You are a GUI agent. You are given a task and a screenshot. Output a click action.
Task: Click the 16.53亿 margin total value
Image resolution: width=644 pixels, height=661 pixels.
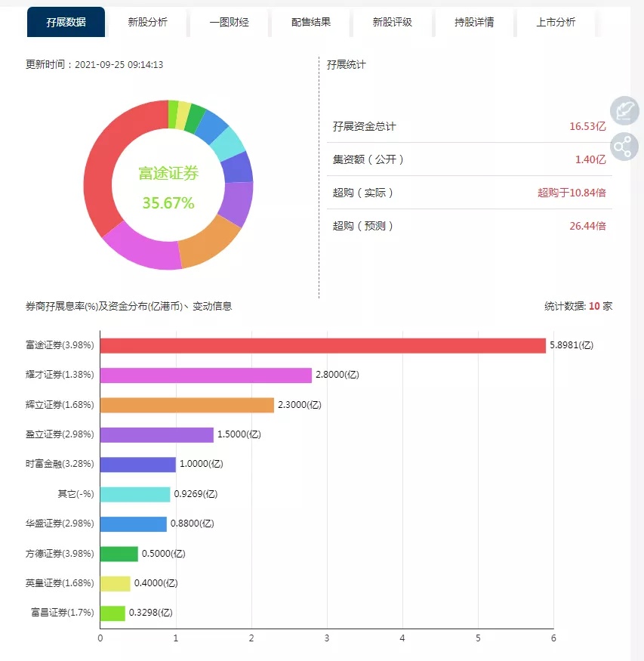click(587, 126)
